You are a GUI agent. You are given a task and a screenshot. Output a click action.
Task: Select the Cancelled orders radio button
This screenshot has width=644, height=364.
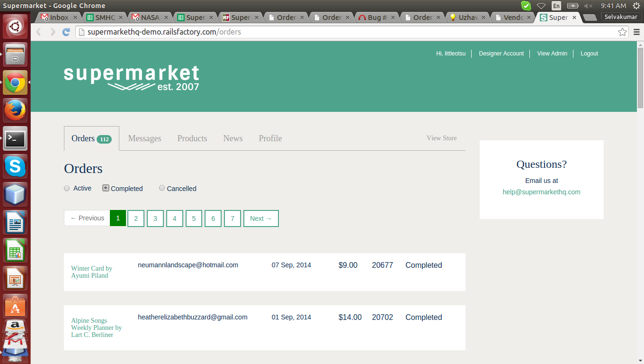[x=162, y=188]
